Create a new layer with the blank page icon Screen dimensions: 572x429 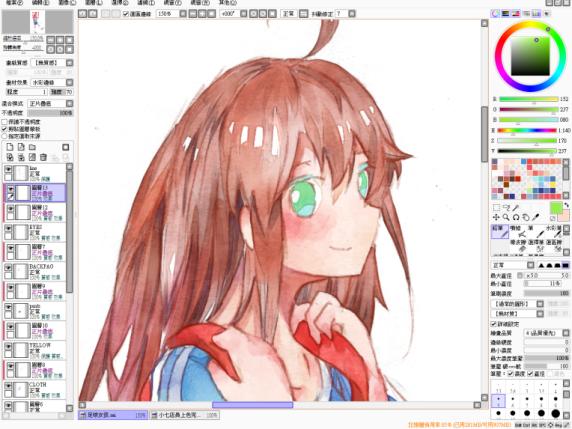coord(10,147)
